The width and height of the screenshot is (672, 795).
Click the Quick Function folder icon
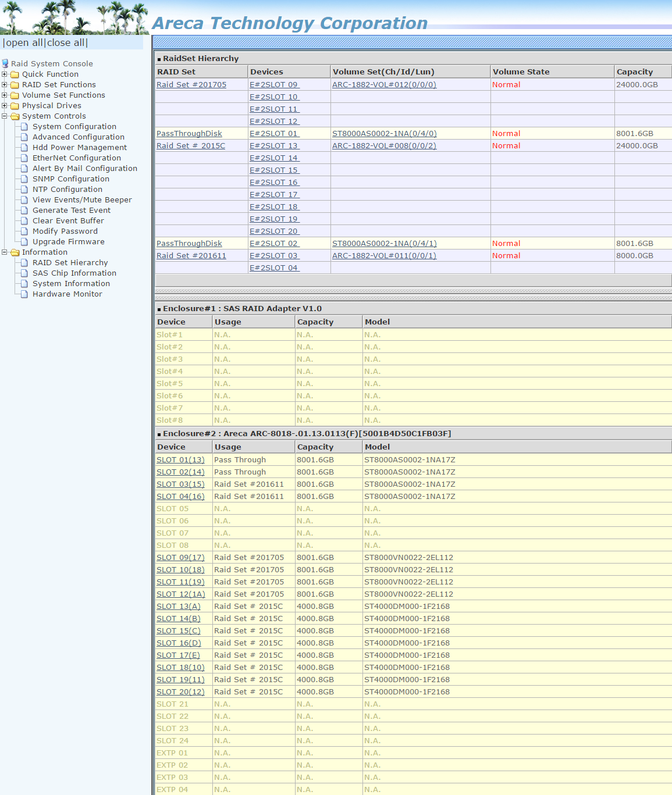tap(15, 74)
